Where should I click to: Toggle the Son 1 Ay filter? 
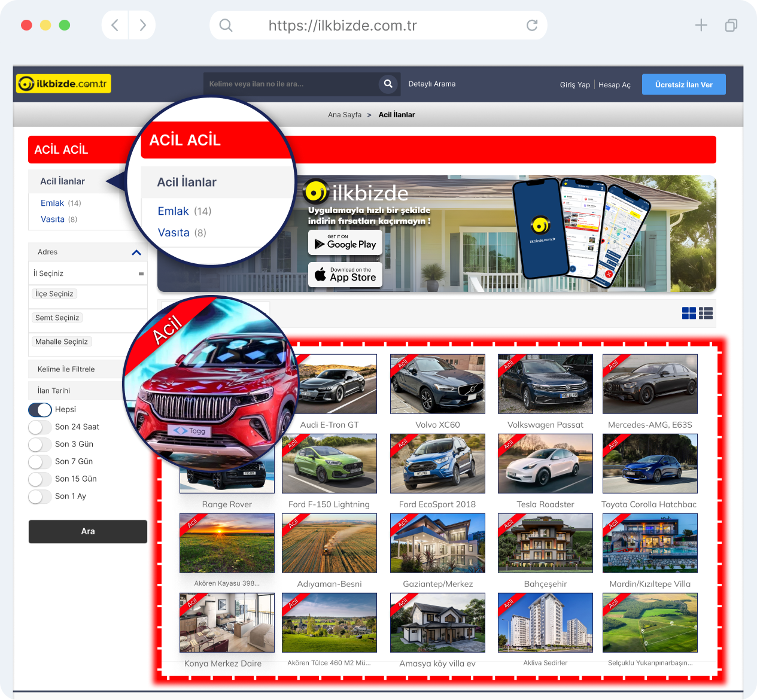(40, 497)
